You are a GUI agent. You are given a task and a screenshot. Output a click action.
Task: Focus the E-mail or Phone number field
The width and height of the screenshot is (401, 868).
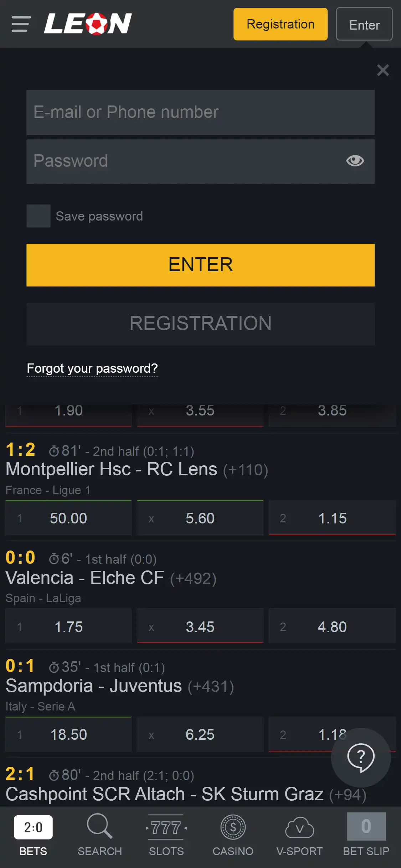200,112
